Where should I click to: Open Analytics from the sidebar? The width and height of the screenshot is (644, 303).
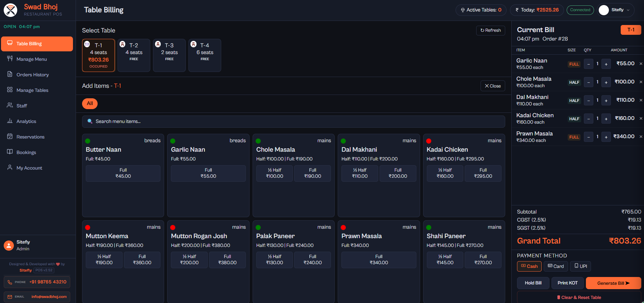point(26,121)
